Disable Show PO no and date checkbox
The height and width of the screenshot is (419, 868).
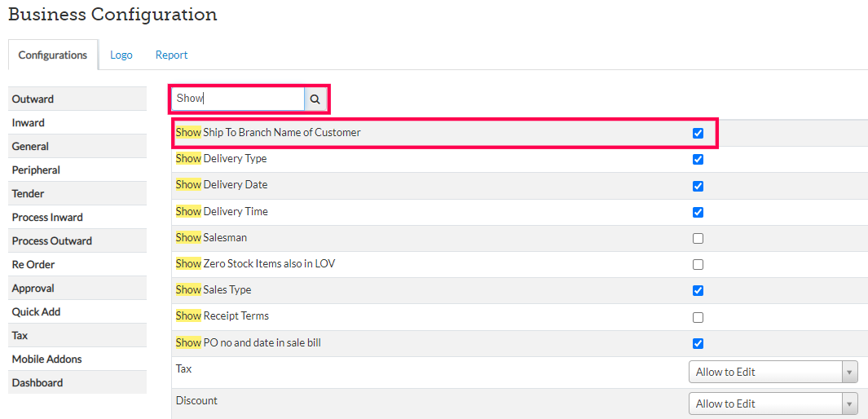698,343
